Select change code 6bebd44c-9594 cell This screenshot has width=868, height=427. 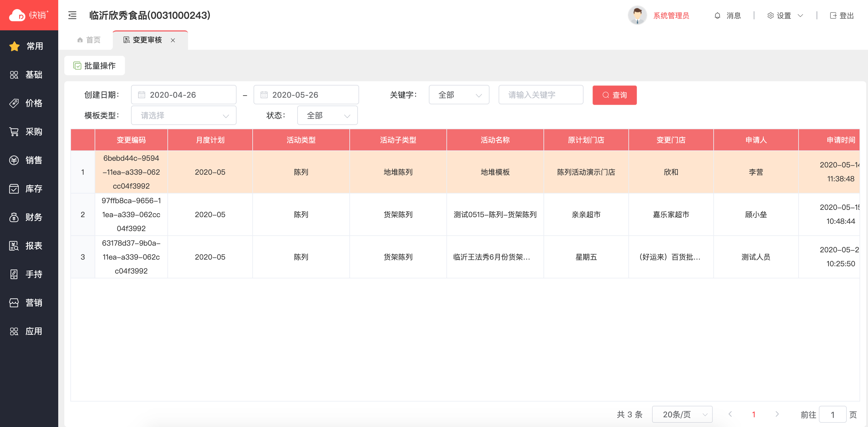131,172
